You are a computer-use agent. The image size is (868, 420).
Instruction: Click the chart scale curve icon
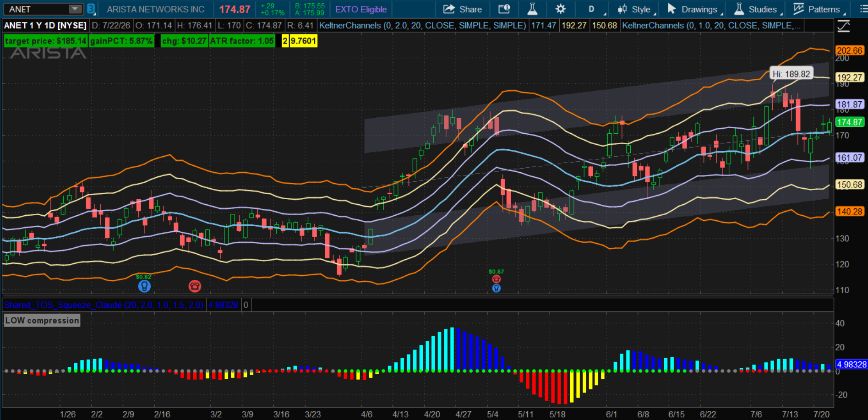click(x=844, y=26)
